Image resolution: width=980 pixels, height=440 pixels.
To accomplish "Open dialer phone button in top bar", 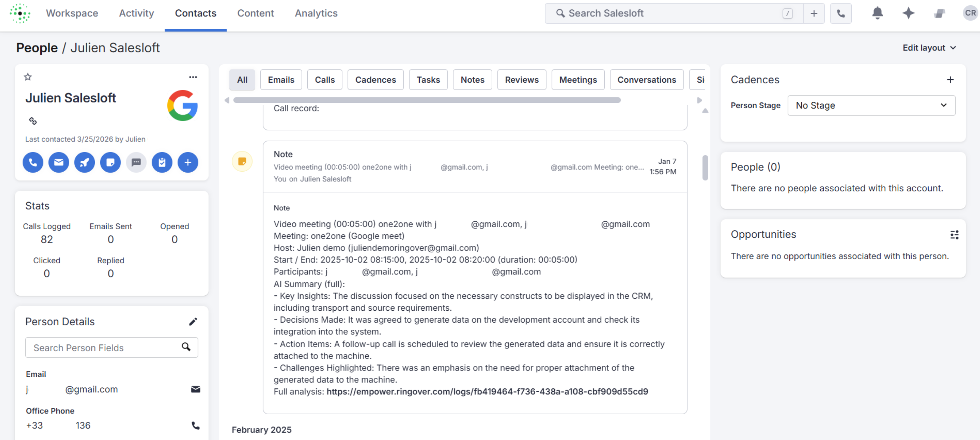I will (x=841, y=13).
